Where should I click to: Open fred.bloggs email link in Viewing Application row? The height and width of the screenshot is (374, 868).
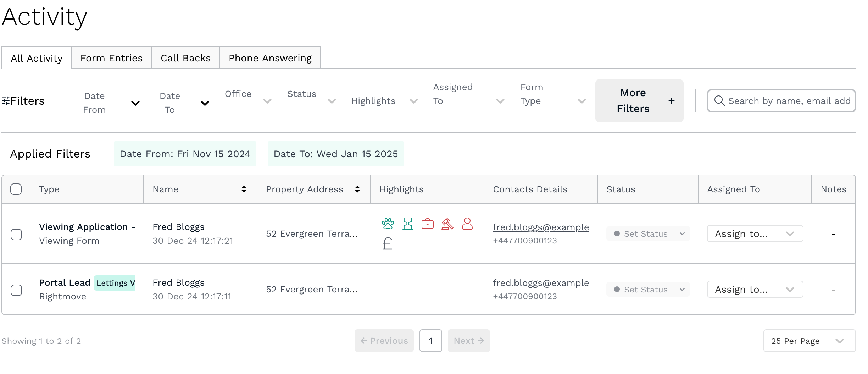coord(541,227)
